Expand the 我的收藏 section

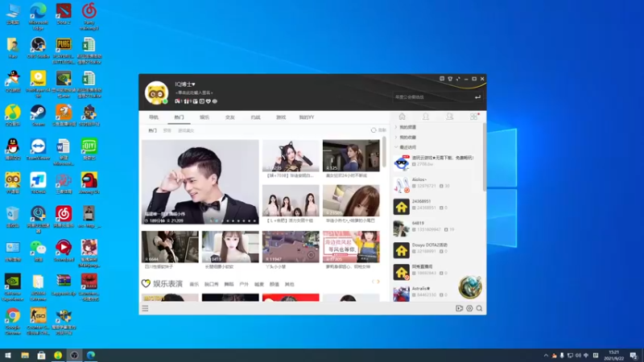click(406, 137)
